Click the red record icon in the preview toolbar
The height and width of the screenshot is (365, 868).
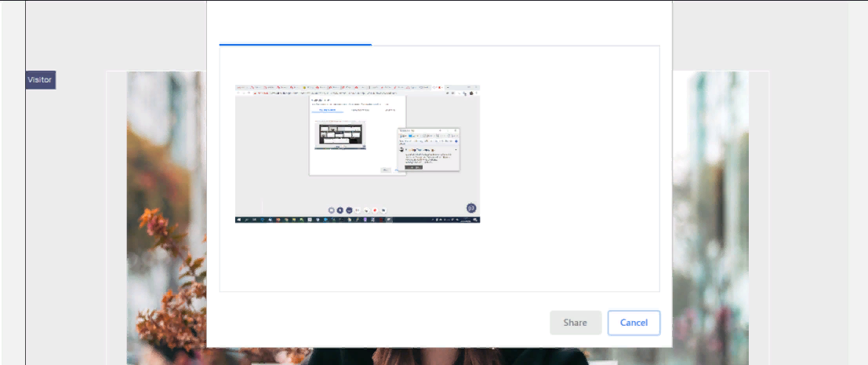pyautogui.click(x=375, y=210)
